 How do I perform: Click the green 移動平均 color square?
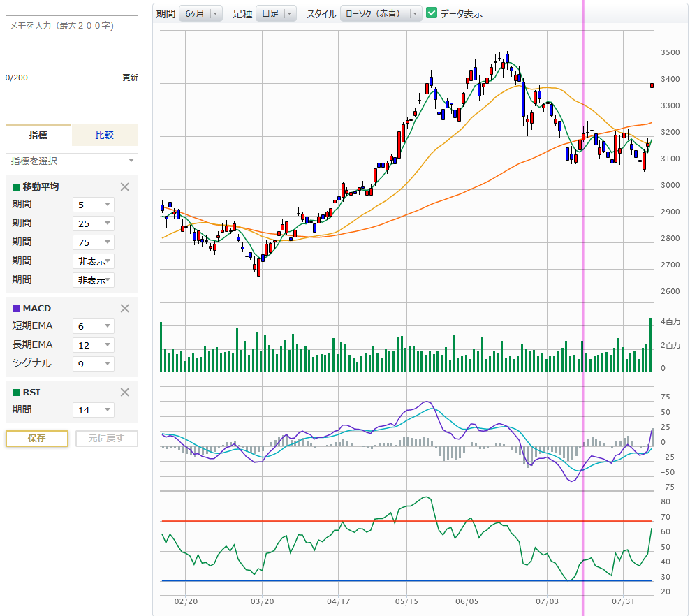click(16, 186)
